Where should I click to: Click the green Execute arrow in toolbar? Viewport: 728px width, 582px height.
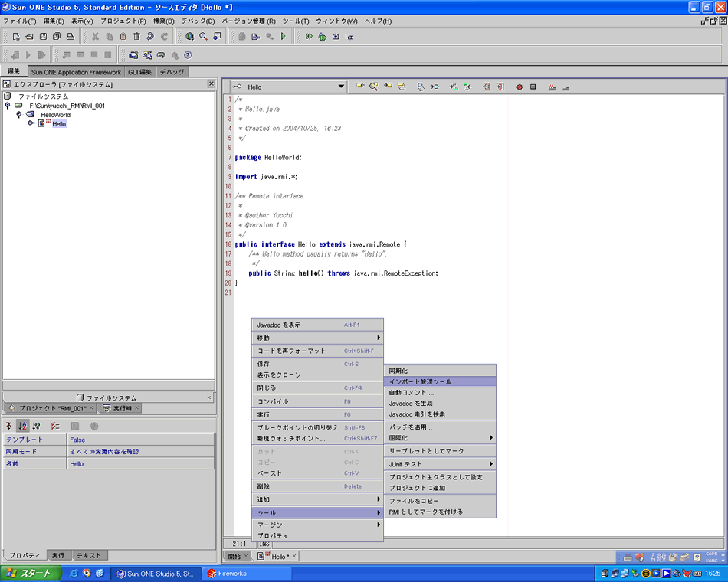284,36
